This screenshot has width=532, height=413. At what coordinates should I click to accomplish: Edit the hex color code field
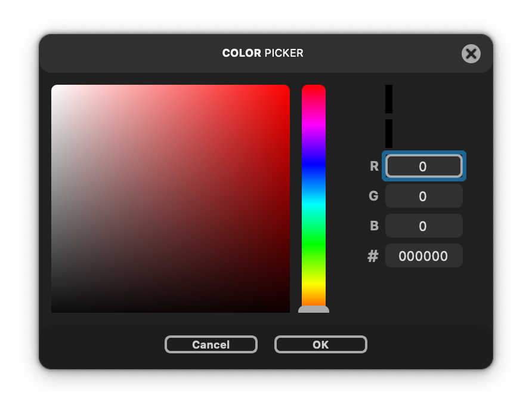point(424,255)
